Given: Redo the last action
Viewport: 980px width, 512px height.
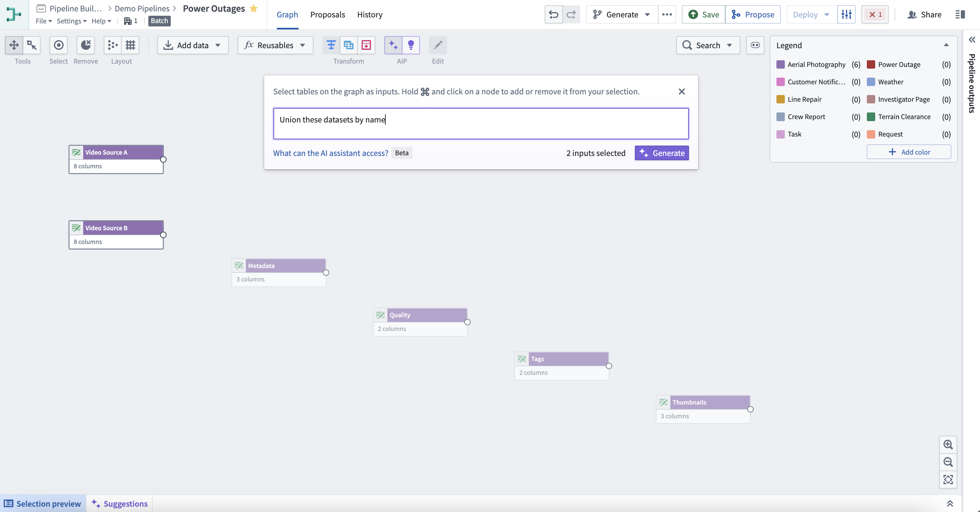Looking at the screenshot, I should 571,14.
